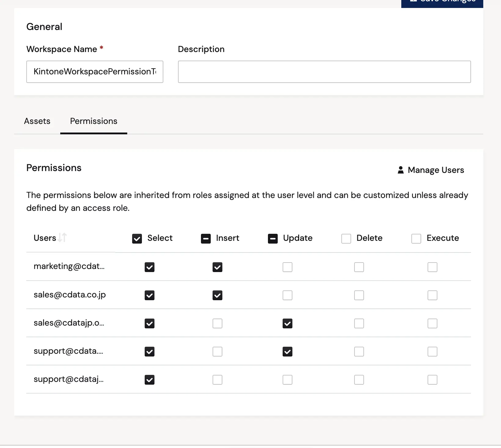
Task: Enable Delete for support@cdata.... user
Action: pyautogui.click(x=359, y=352)
